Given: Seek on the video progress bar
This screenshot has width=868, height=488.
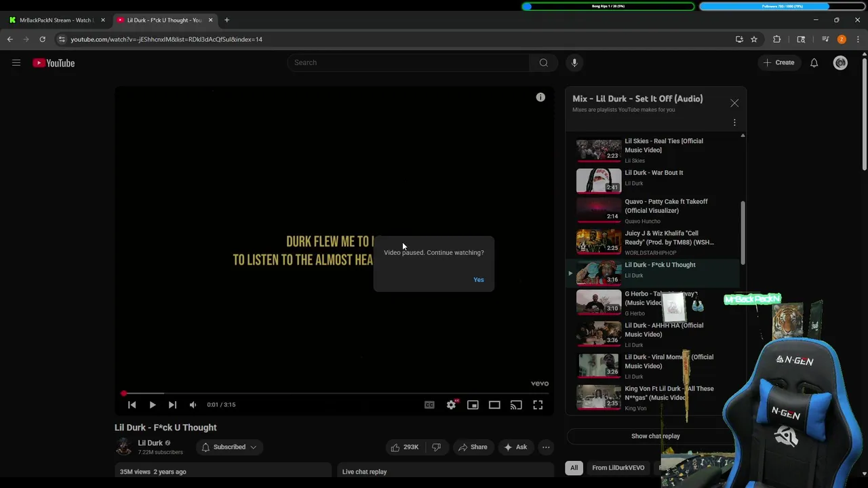Looking at the screenshot, I should point(336,393).
